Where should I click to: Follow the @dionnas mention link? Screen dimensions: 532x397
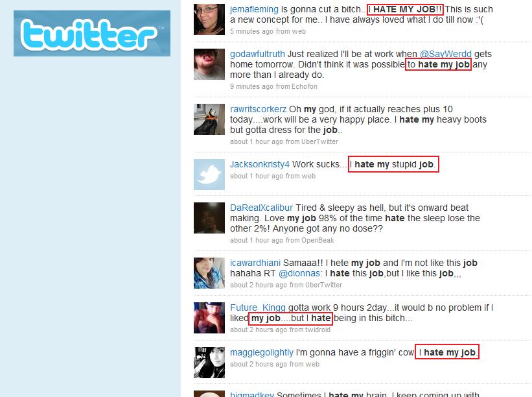click(299, 273)
